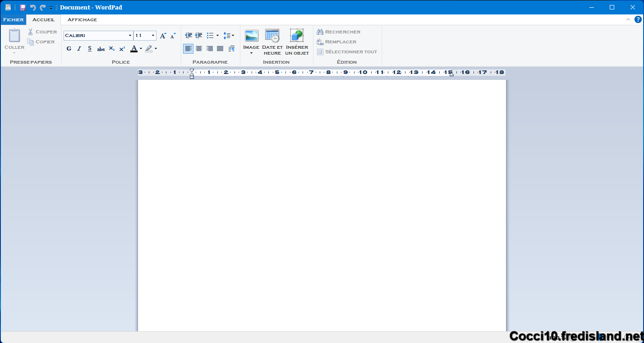
Task: Click Rechercher to find text
Action: point(339,32)
